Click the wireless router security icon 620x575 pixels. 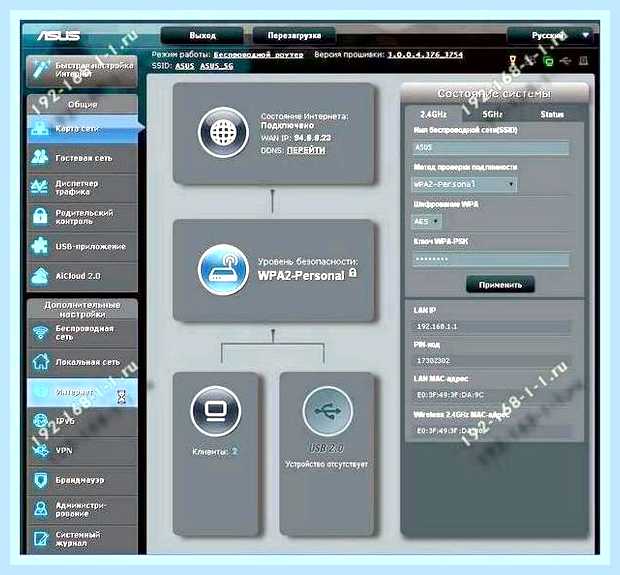[x=223, y=270]
